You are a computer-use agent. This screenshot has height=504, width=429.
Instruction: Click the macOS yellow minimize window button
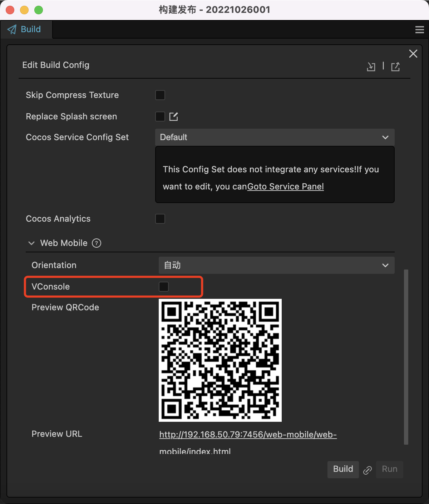coord(24,10)
